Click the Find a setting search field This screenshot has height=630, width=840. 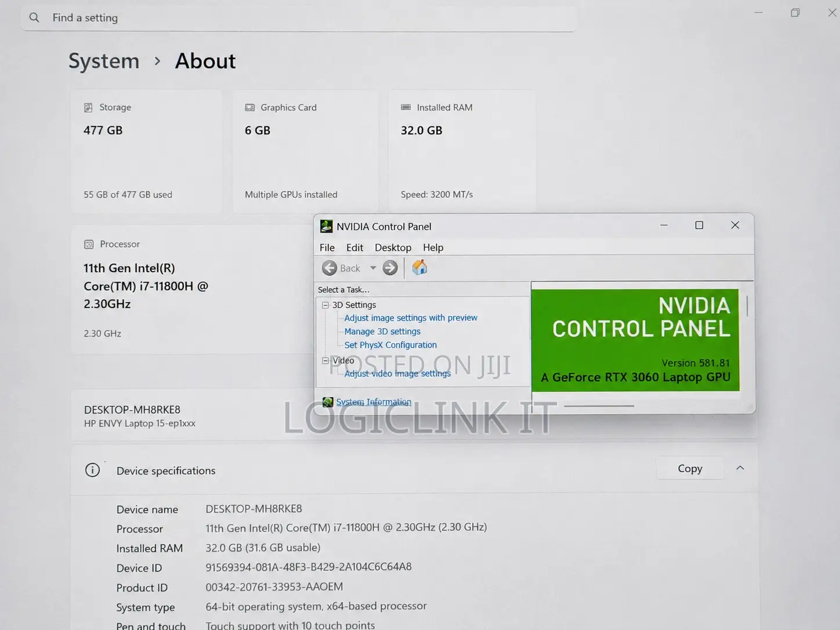point(298,18)
